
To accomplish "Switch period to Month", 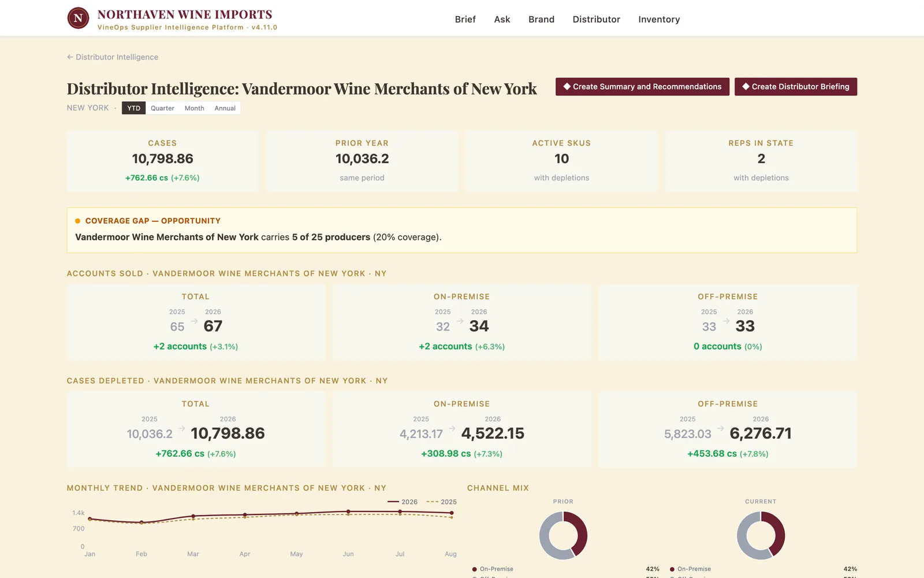I will point(195,108).
